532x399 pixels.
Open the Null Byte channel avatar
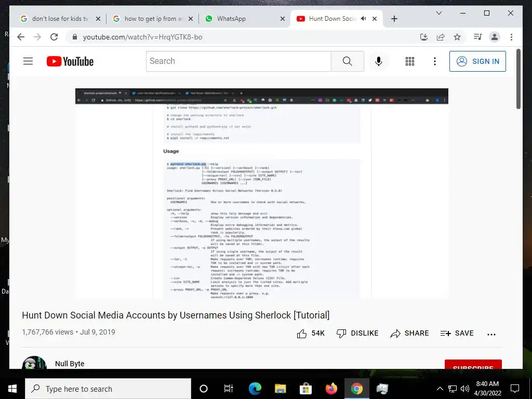[34, 363]
